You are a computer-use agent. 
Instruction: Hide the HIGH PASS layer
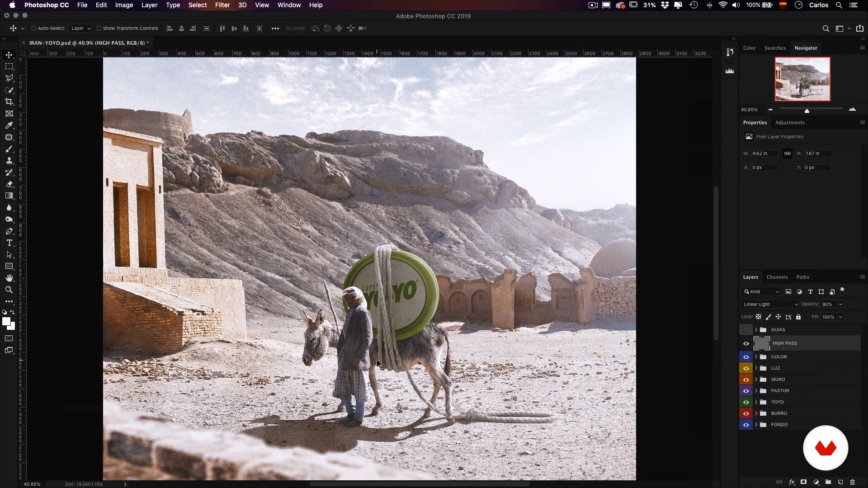(746, 343)
